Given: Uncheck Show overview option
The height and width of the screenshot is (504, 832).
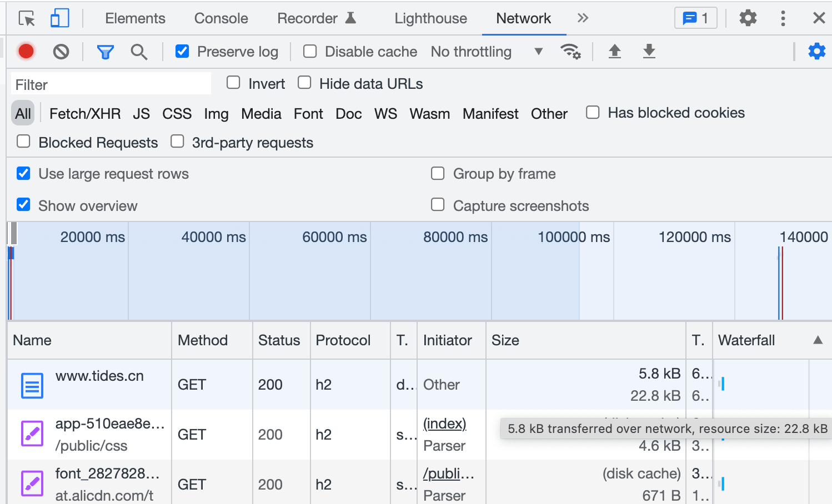Looking at the screenshot, I should pyautogui.click(x=23, y=205).
